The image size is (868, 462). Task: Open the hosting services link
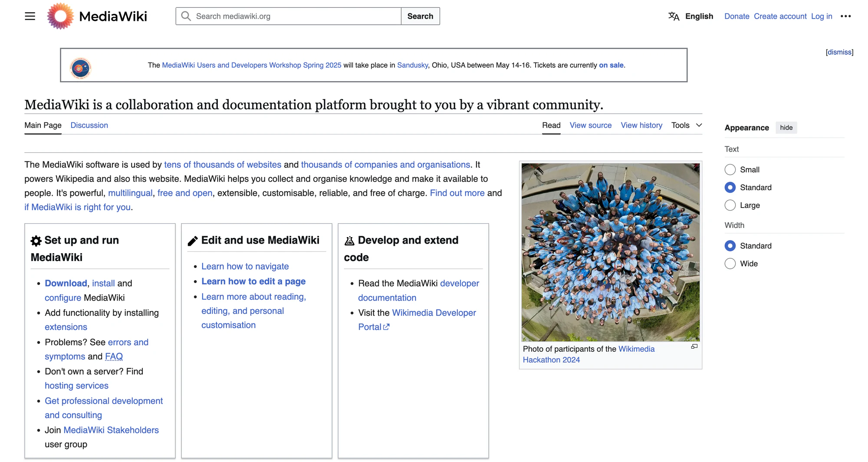pos(76,386)
